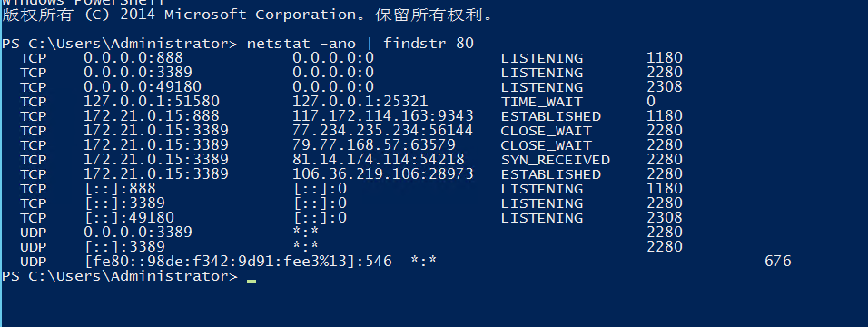Click the PowerShell prompt cursor line

129,276
